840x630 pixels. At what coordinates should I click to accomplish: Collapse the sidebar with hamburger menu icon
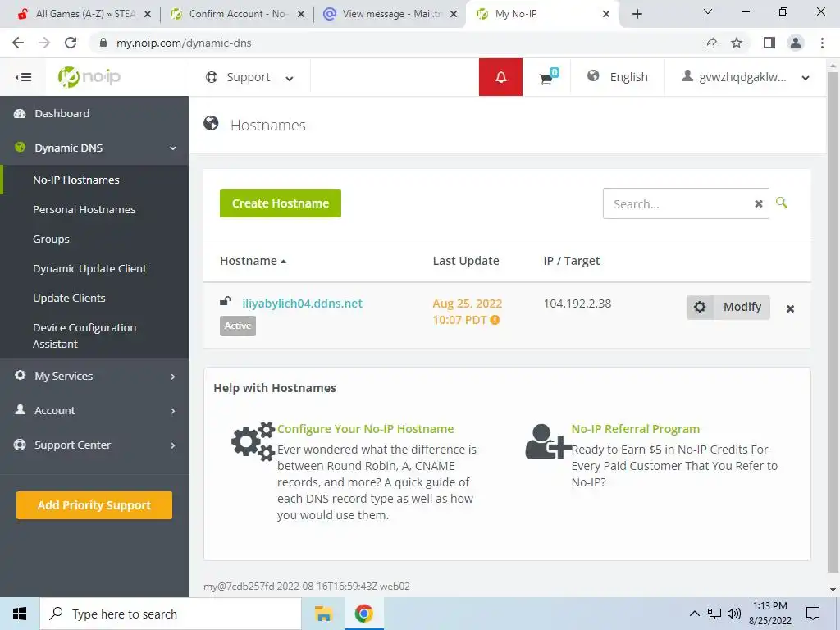[x=24, y=78]
